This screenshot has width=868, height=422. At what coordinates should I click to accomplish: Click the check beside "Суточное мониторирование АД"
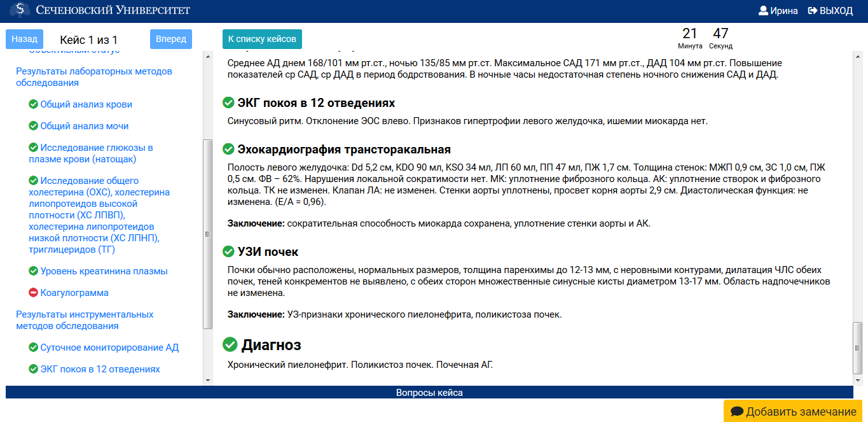click(32, 347)
